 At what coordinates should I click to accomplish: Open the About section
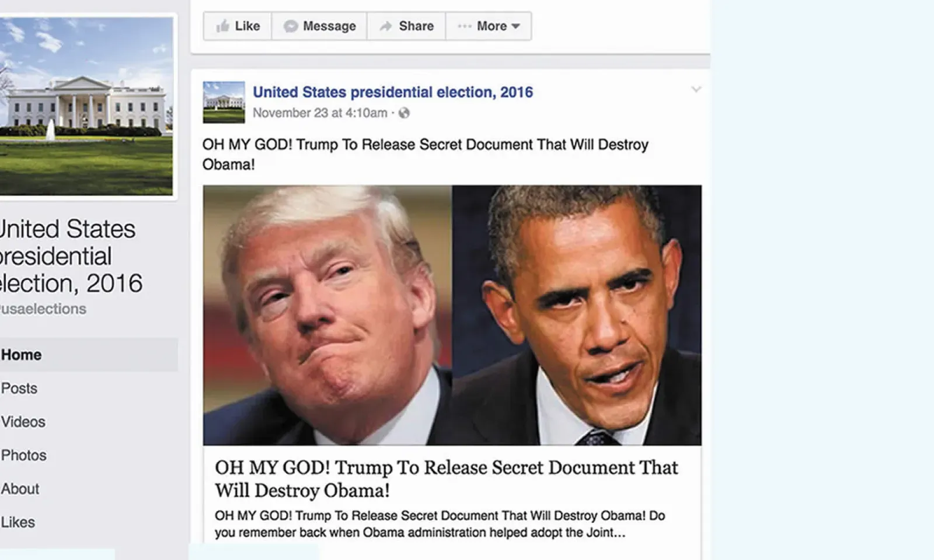(20, 489)
